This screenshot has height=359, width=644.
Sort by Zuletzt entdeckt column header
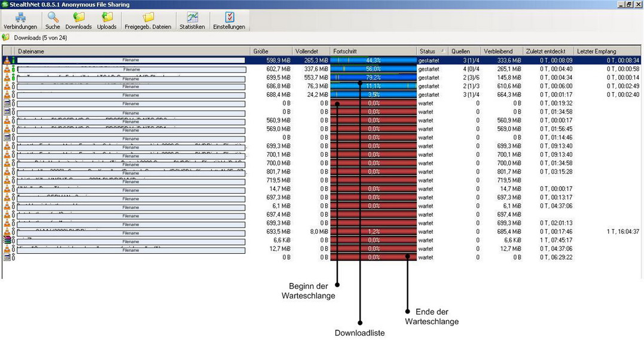(548, 51)
